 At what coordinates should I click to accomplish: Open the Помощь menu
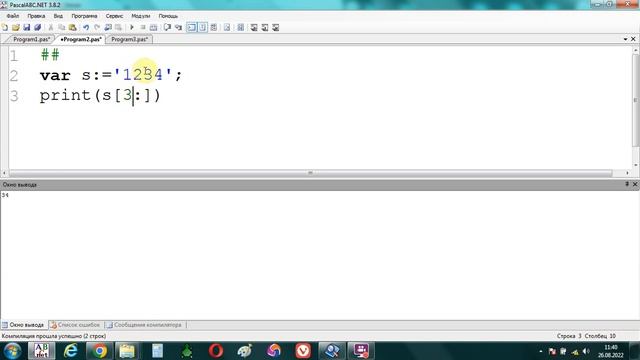click(x=168, y=16)
